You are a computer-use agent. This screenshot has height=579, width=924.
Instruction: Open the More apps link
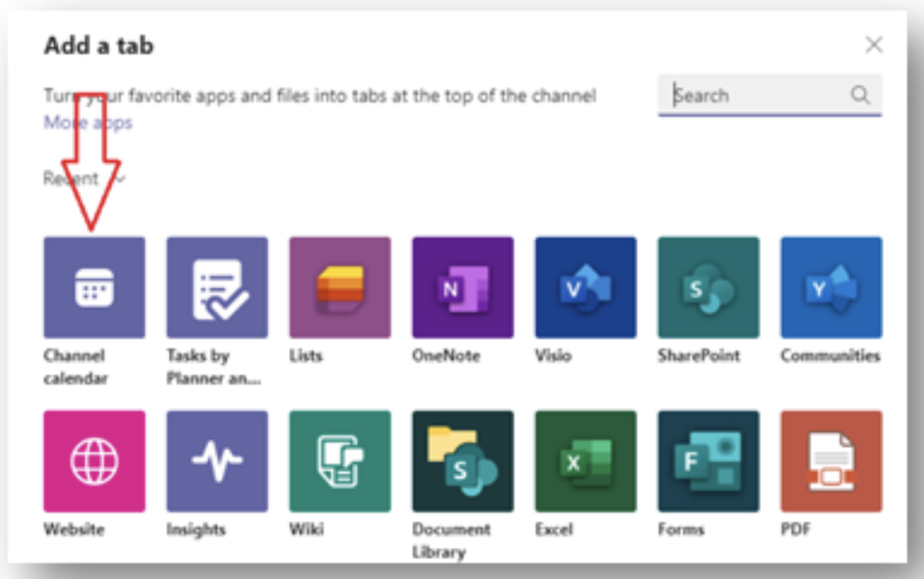pyautogui.click(x=89, y=122)
